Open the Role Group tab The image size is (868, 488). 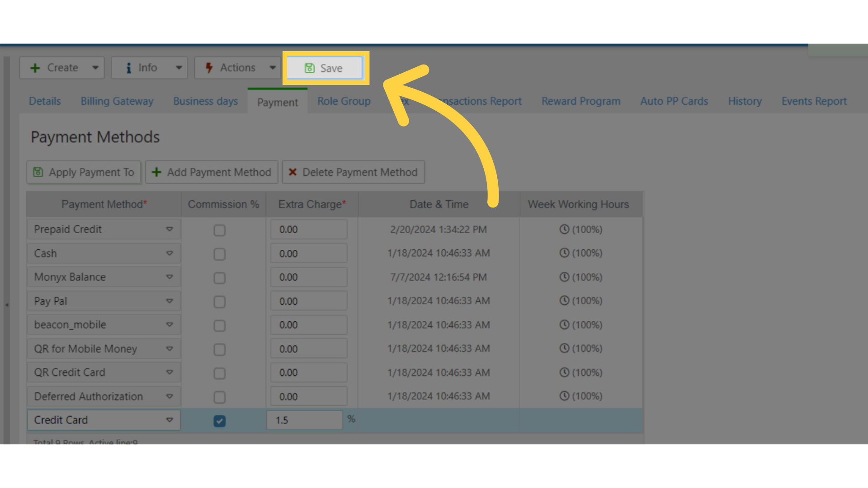pos(344,101)
